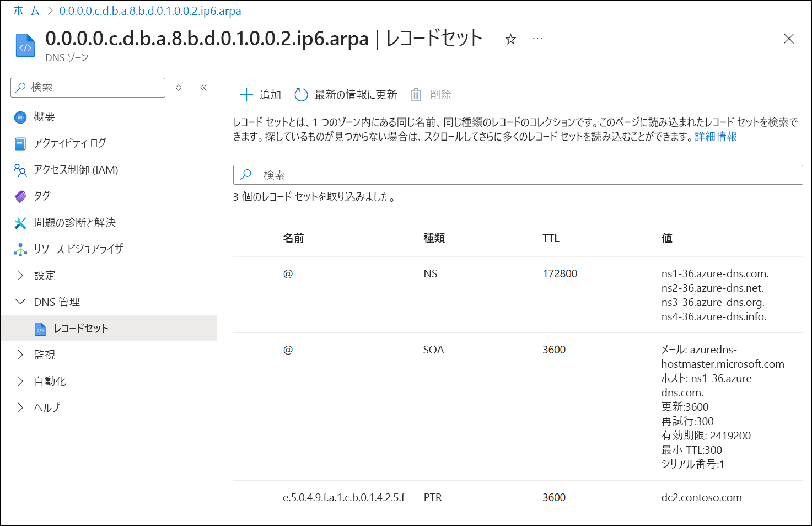812x526 pixels.
Task: Toggle the sidebar expand/collapse all arrows
Action: pos(179,88)
